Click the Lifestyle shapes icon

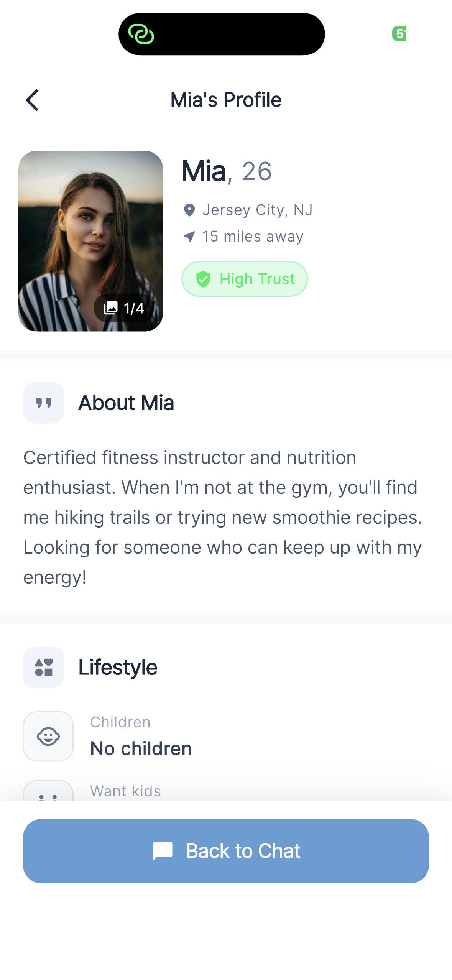tap(44, 668)
